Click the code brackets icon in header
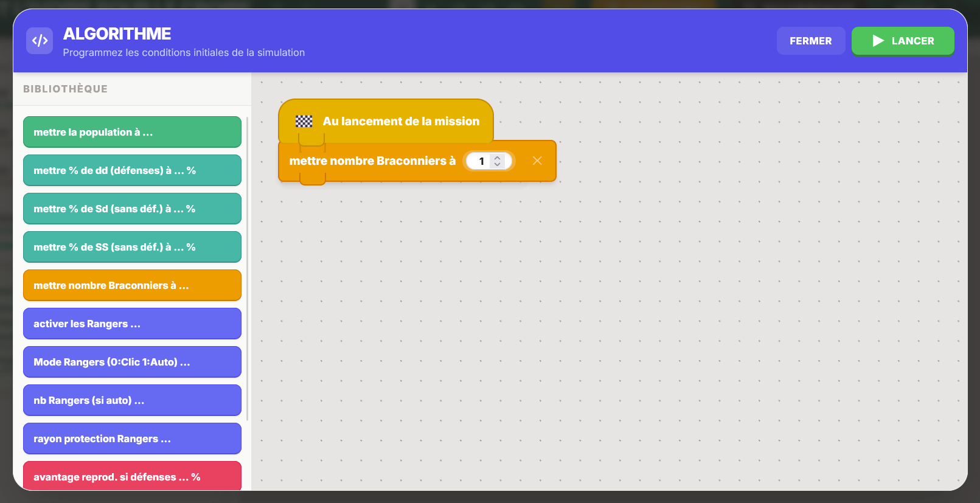This screenshot has height=503, width=980. (40, 41)
